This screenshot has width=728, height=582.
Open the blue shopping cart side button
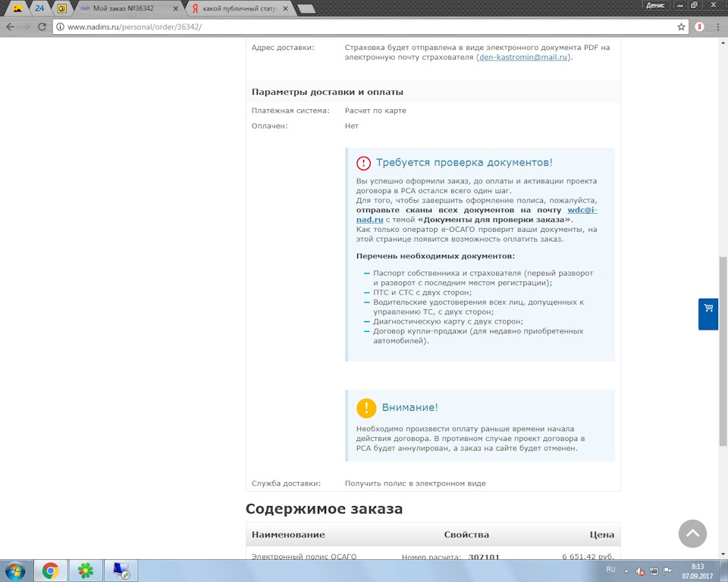[x=708, y=314]
